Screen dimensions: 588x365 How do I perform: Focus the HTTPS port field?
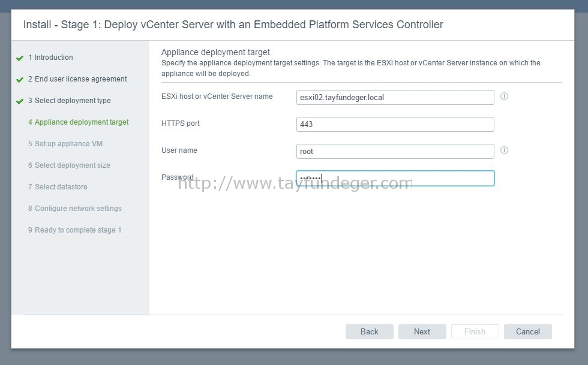click(395, 125)
